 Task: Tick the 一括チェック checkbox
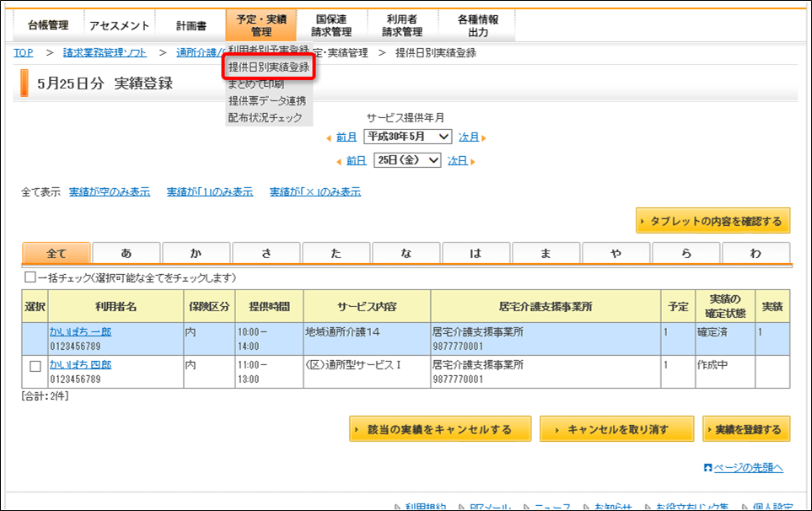30,277
